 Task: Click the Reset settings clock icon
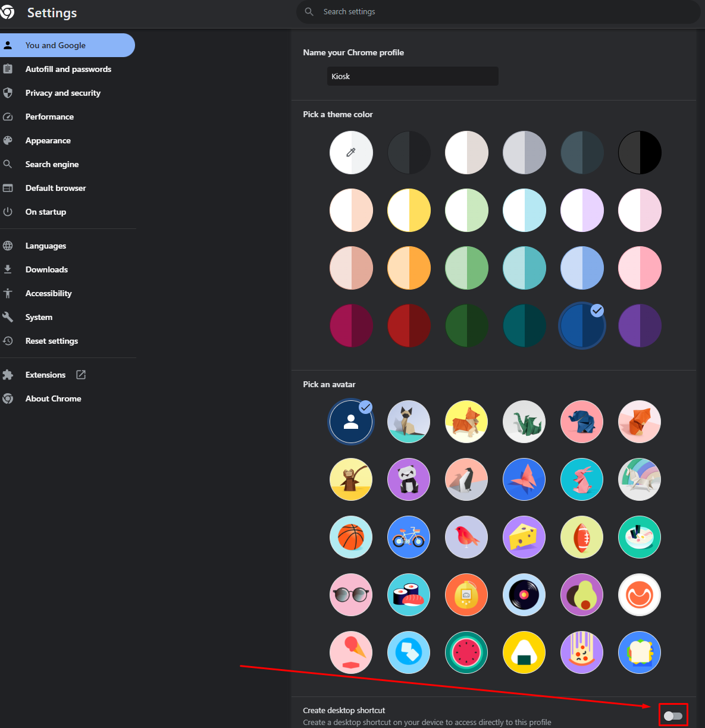[x=8, y=341]
